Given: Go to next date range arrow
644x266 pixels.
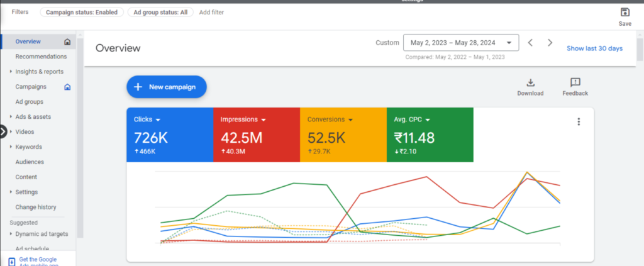Looking at the screenshot, I should point(550,43).
